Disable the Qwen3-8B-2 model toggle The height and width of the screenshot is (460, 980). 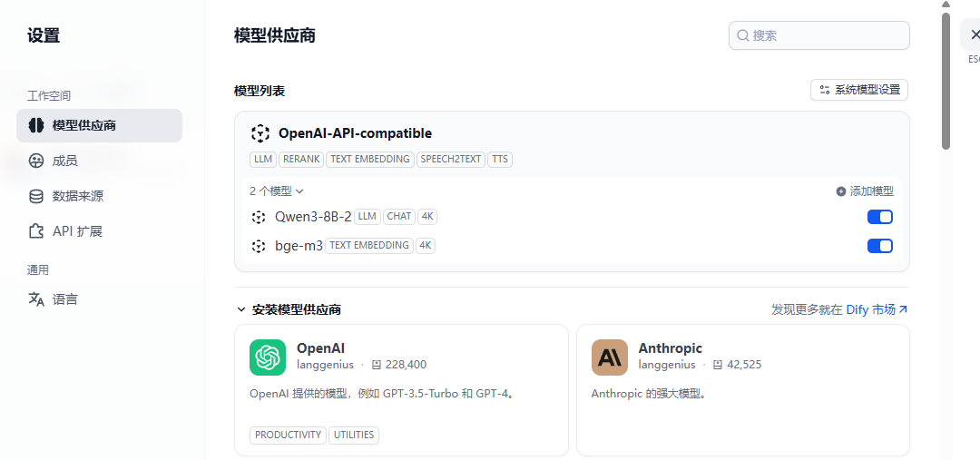click(x=880, y=217)
